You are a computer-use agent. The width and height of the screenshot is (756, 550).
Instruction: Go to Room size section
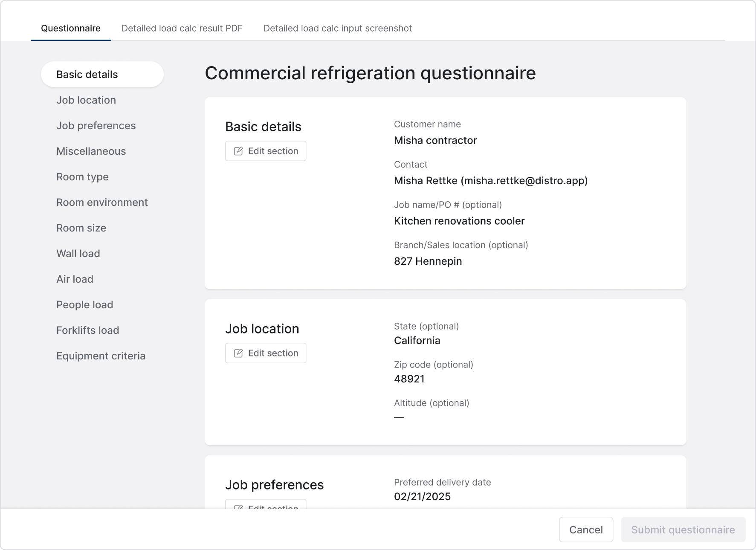81,228
